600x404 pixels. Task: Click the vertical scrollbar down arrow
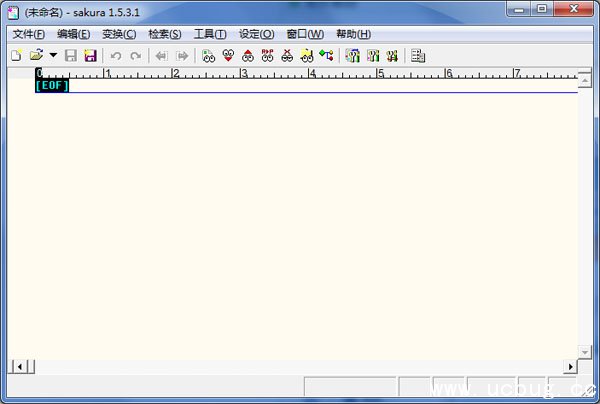click(x=585, y=351)
